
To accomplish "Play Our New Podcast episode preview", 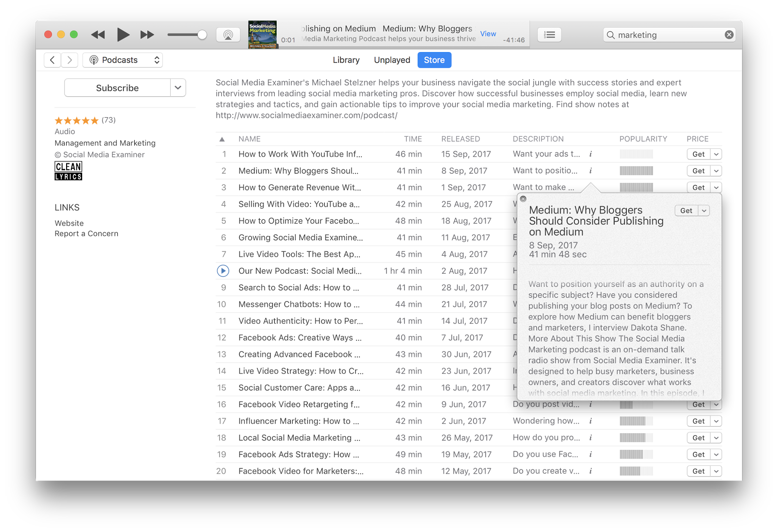I will pyautogui.click(x=223, y=271).
